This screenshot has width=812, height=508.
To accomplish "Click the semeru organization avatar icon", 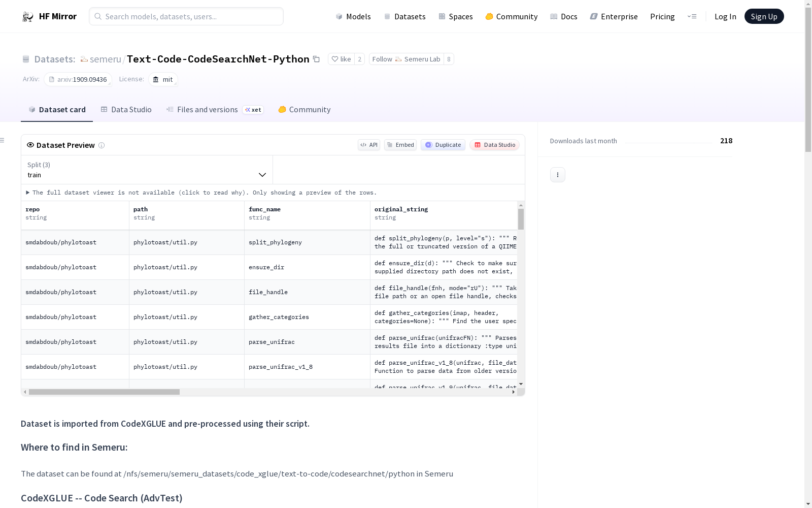I will pos(84,59).
